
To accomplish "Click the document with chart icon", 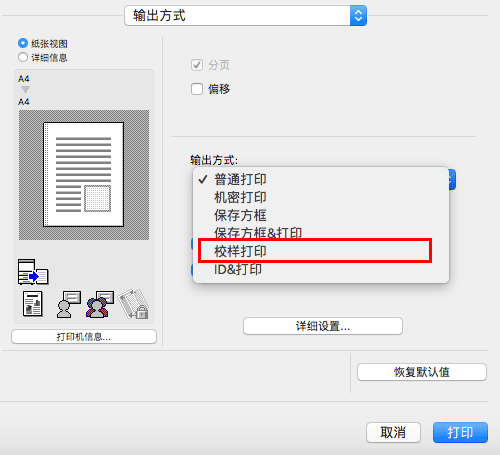I will click(x=33, y=304).
